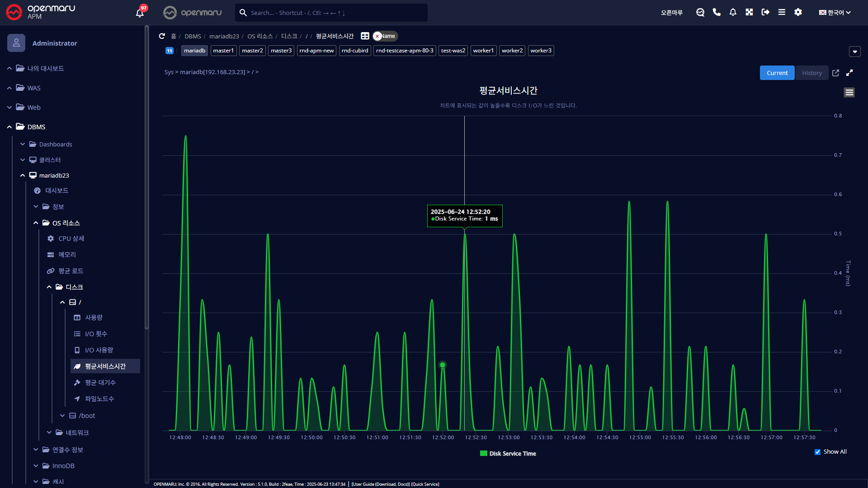This screenshot has height=488, width=868.
Task: Expand the /boot disk tree node
Action: (x=63, y=416)
